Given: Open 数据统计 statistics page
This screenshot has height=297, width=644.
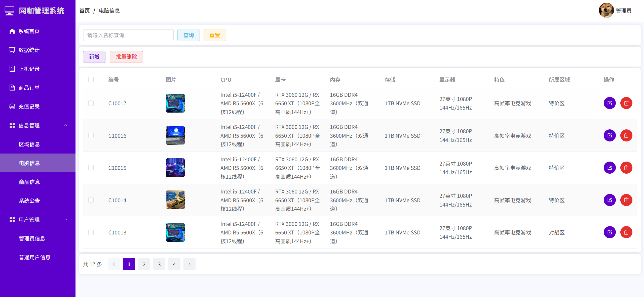Looking at the screenshot, I should coord(29,50).
